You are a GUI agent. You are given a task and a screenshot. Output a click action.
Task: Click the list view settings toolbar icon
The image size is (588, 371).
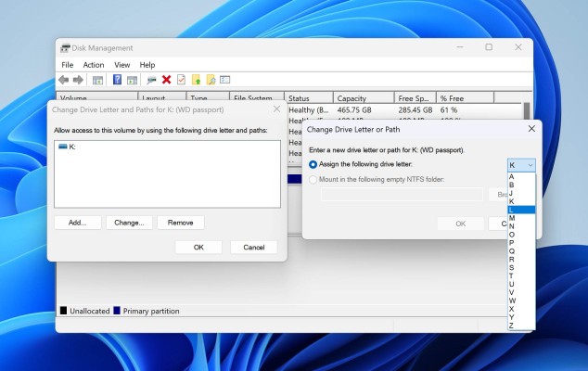pyautogui.click(x=225, y=80)
